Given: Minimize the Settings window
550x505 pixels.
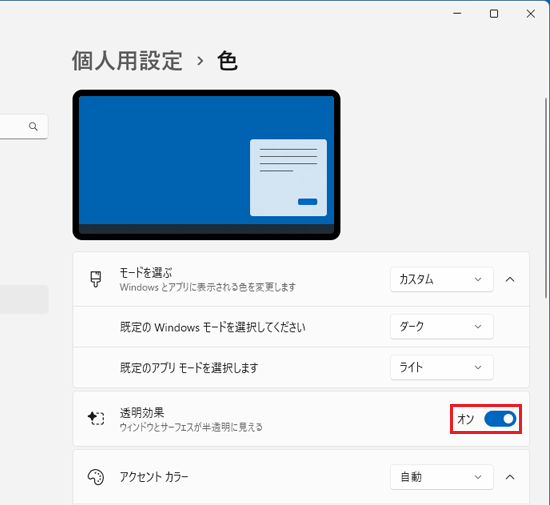Looking at the screenshot, I should 457,14.
